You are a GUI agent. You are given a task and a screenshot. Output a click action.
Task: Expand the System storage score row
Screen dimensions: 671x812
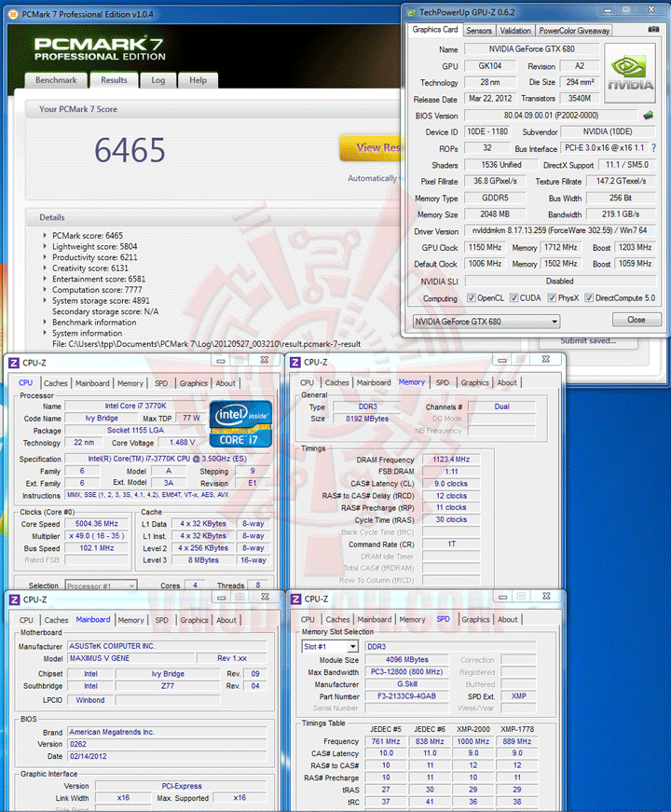point(45,301)
